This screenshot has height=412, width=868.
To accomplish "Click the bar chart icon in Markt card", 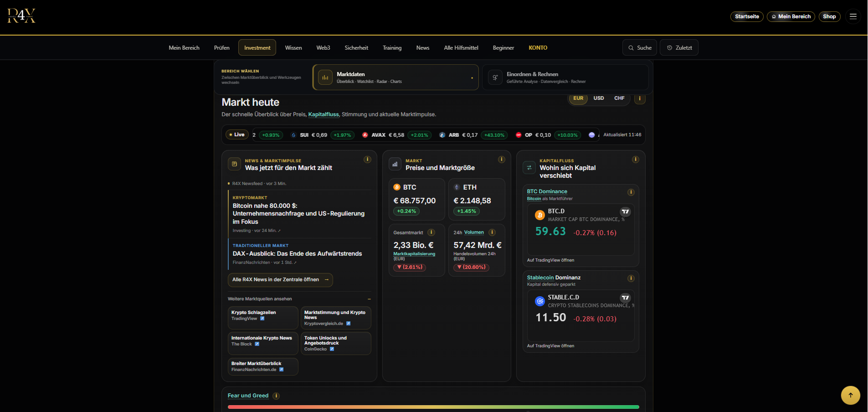I will click(395, 164).
